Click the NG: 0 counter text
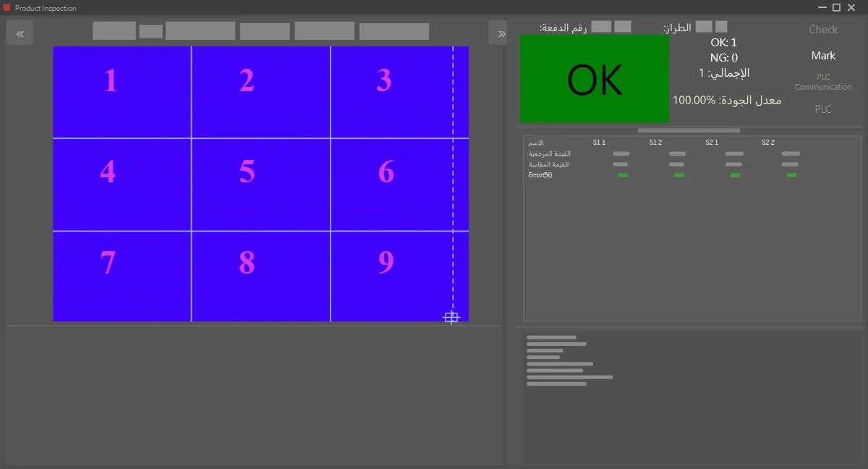Screen dimensions: 868x469 pos(724,58)
